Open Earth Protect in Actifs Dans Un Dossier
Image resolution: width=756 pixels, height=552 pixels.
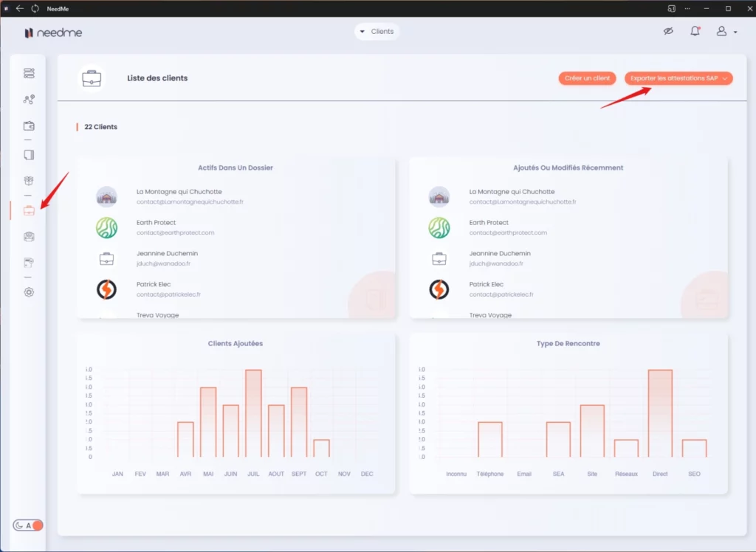157,223
